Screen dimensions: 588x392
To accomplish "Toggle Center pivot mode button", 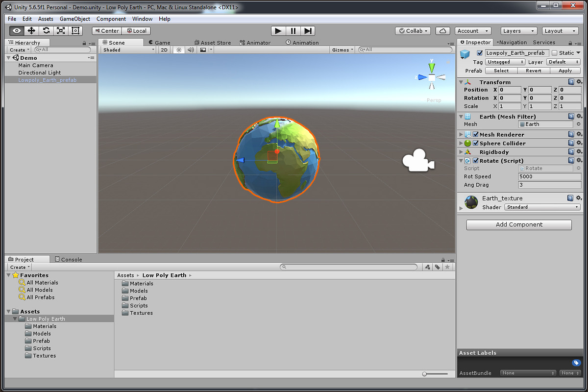I will [x=106, y=31].
